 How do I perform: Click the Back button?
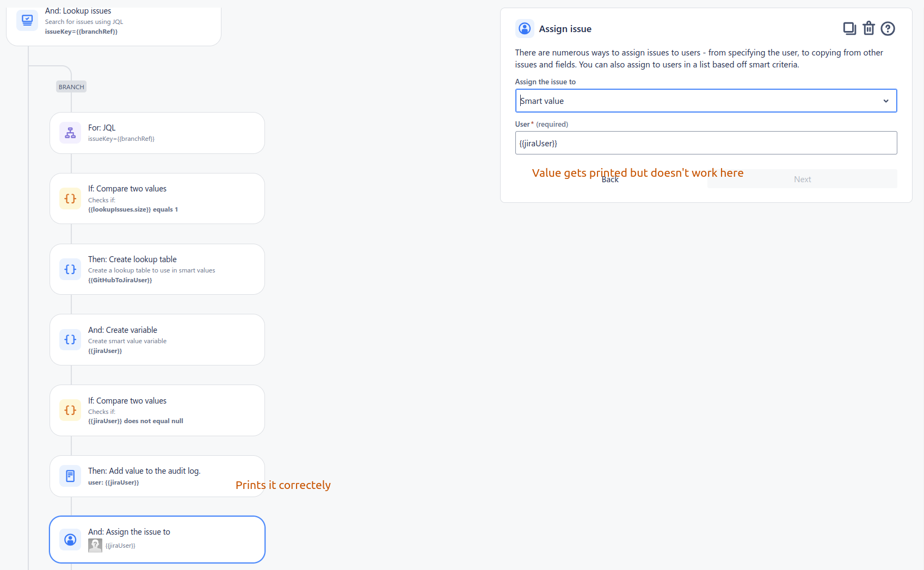click(610, 179)
